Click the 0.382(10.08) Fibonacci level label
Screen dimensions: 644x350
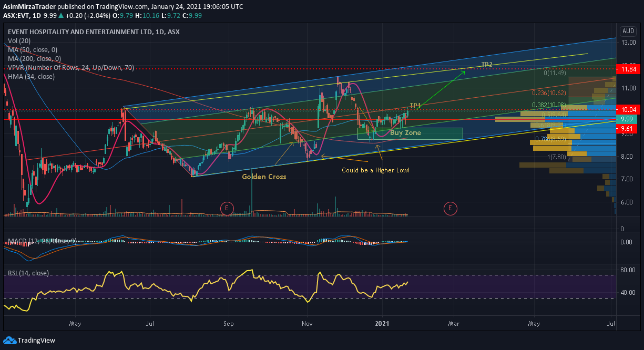548,105
